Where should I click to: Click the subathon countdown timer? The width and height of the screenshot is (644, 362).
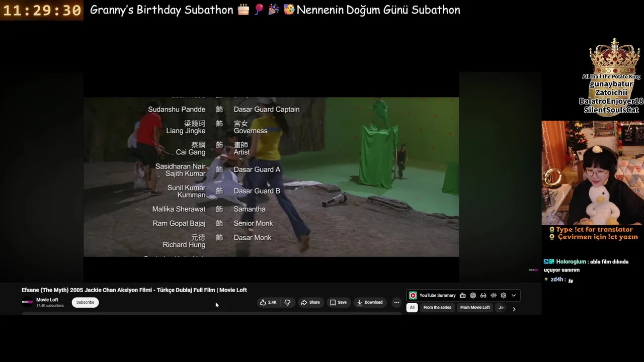tap(42, 11)
